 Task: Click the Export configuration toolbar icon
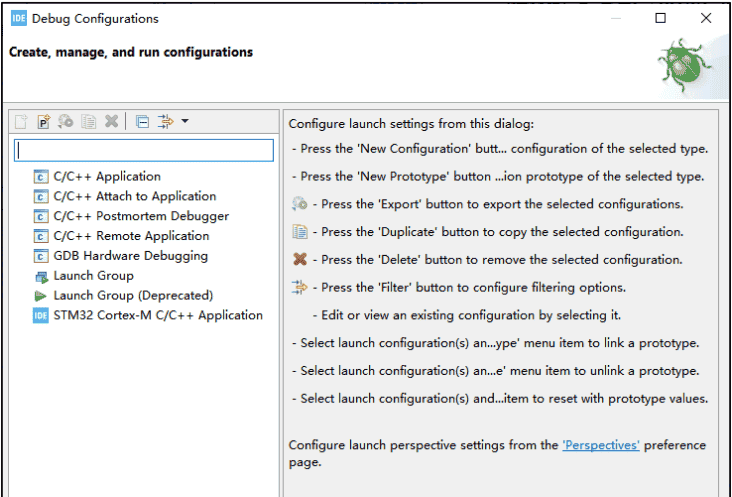[66, 121]
